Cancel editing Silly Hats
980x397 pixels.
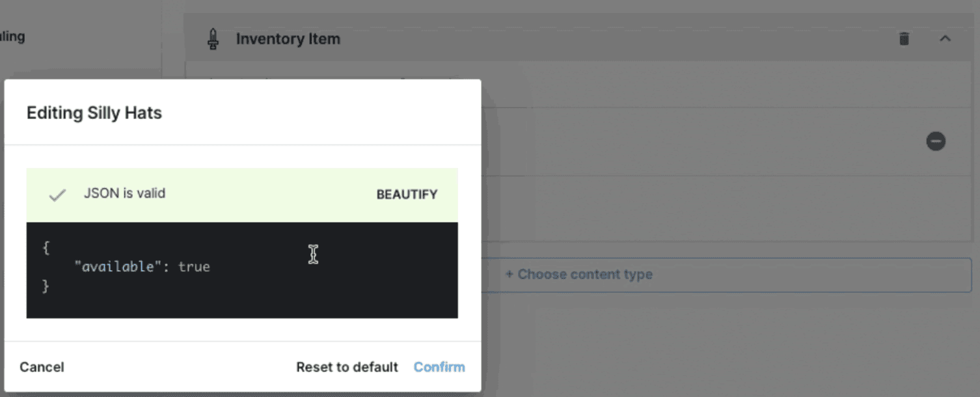(42, 367)
